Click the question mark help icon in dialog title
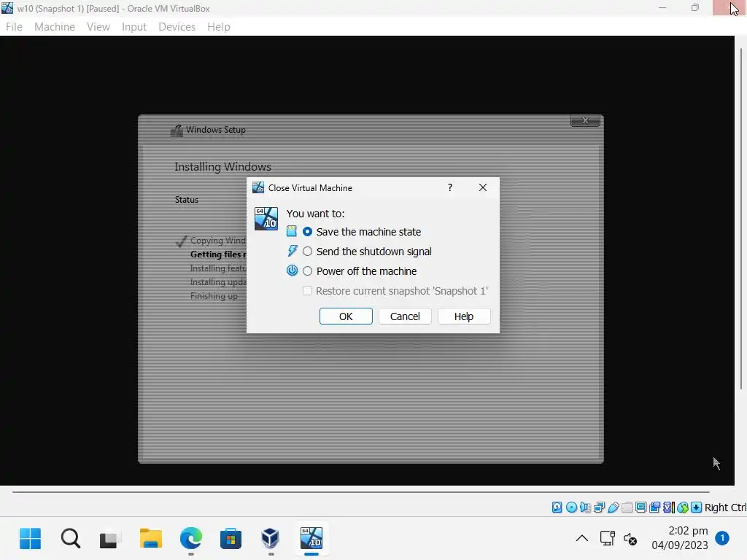 tap(449, 187)
